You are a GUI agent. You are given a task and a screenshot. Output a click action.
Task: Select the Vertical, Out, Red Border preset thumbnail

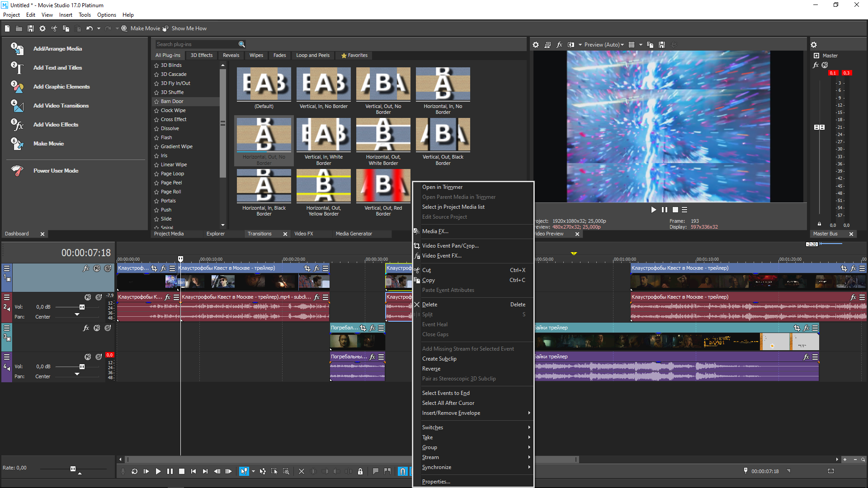(383, 186)
